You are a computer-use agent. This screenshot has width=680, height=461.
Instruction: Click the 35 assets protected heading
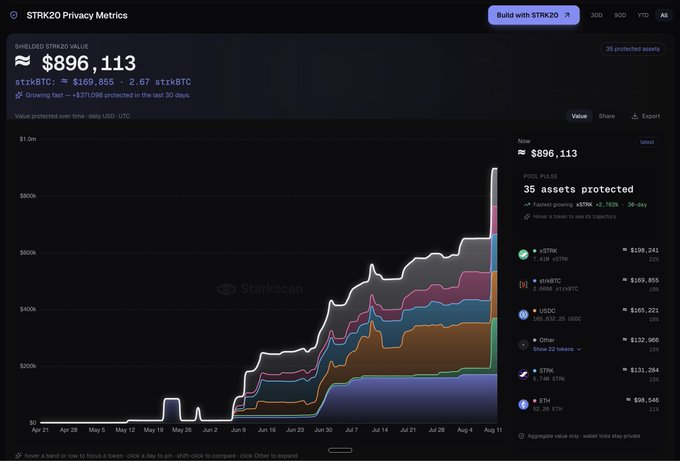point(578,189)
